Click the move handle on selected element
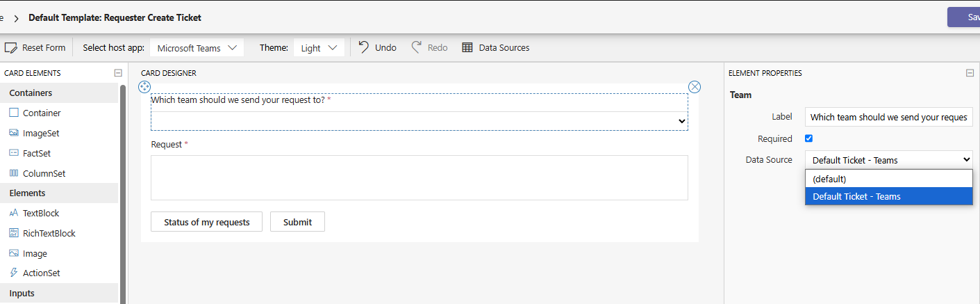 pyautogui.click(x=144, y=87)
